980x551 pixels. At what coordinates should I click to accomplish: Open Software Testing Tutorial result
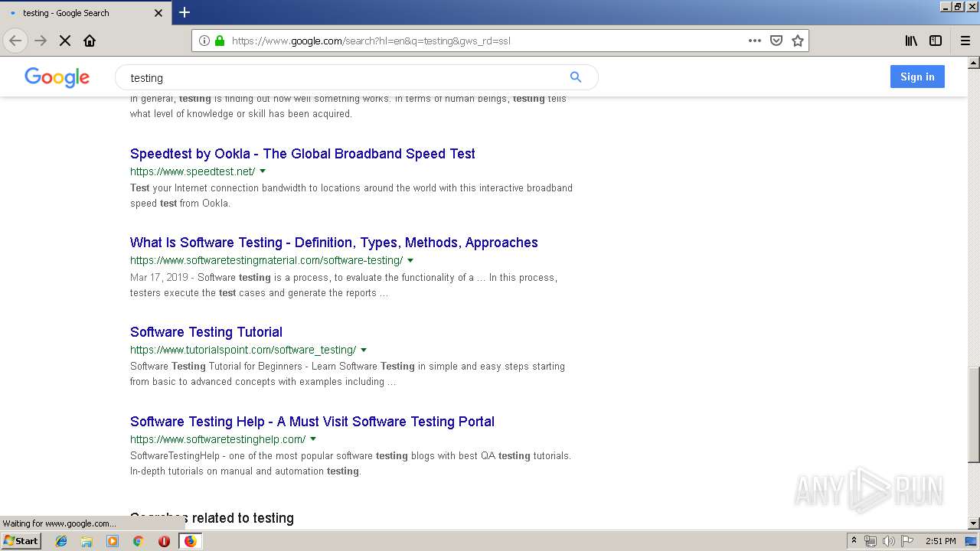click(206, 332)
